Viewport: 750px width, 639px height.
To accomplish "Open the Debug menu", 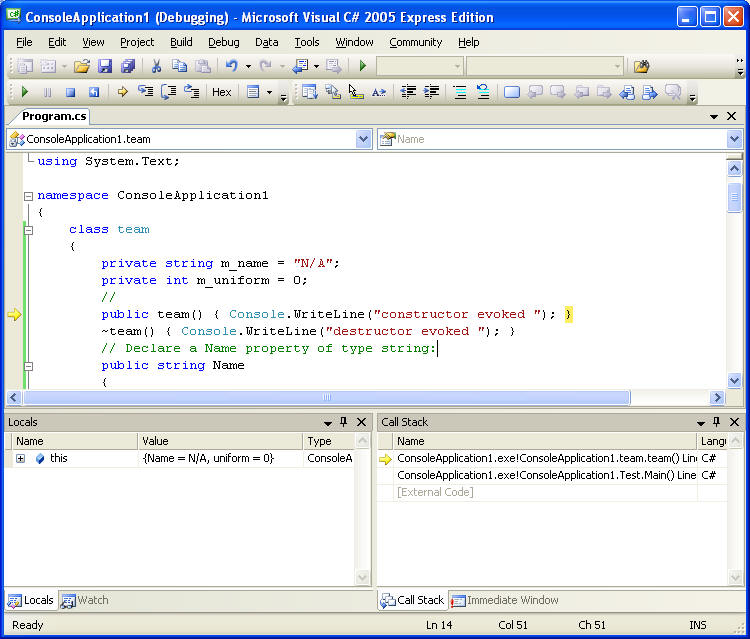I will 223,42.
